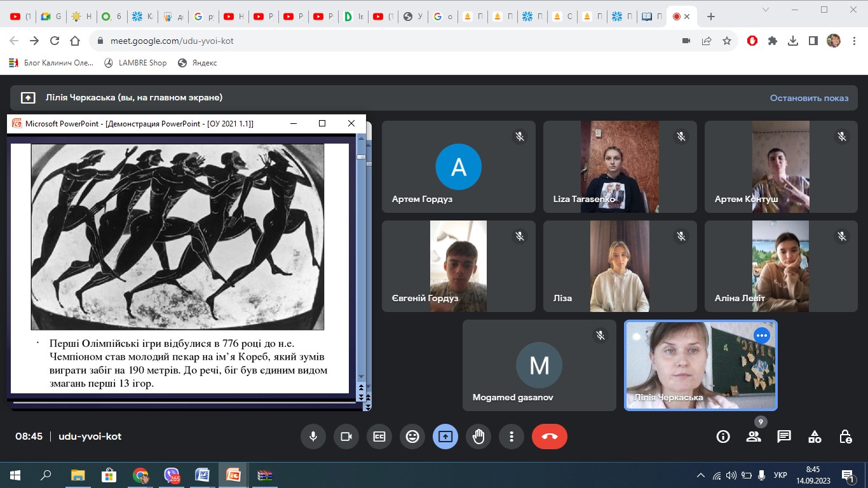Click the muted mic on Mogamed gasanov tile
Image resolution: width=868 pixels, height=488 pixels.
[600, 335]
